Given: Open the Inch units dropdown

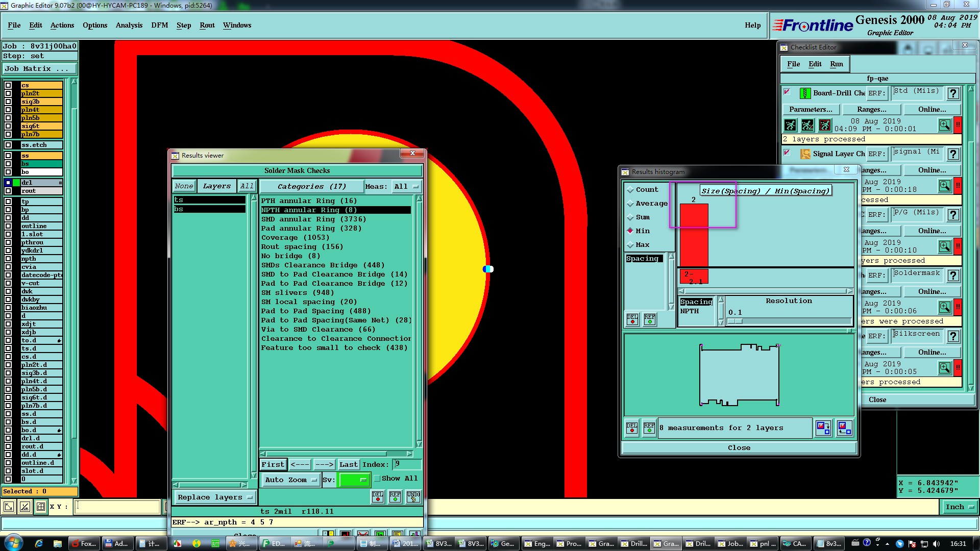Looking at the screenshot, I should (x=959, y=507).
